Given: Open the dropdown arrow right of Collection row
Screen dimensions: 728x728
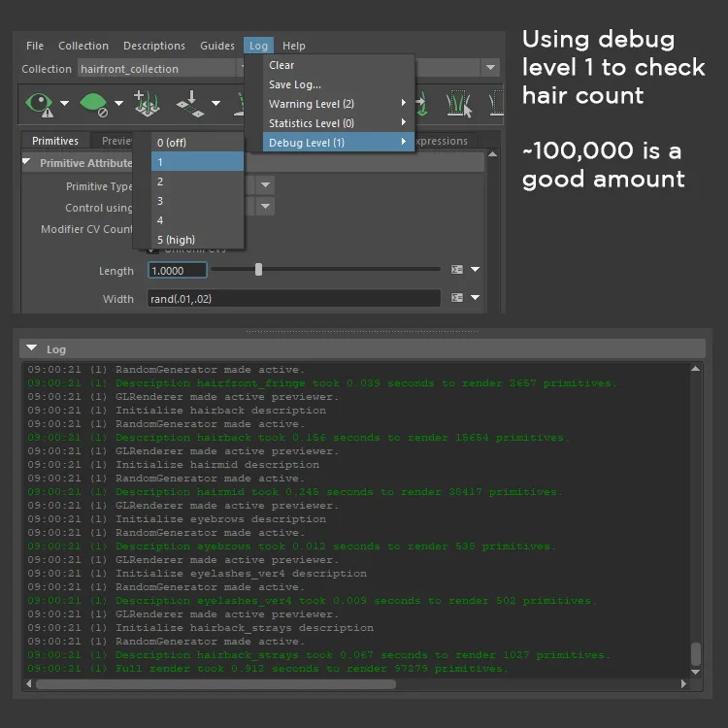Looking at the screenshot, I should [490, 68].
